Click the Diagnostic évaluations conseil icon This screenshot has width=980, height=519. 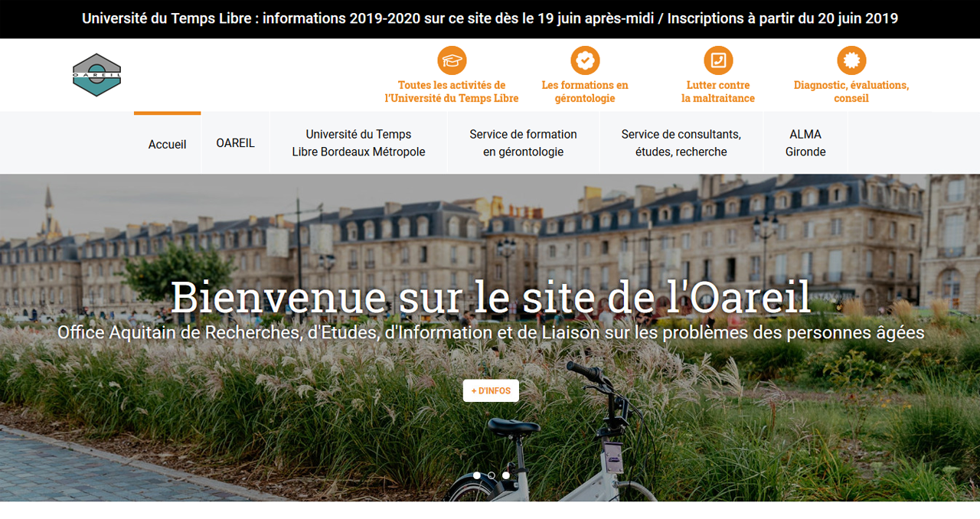851,60
